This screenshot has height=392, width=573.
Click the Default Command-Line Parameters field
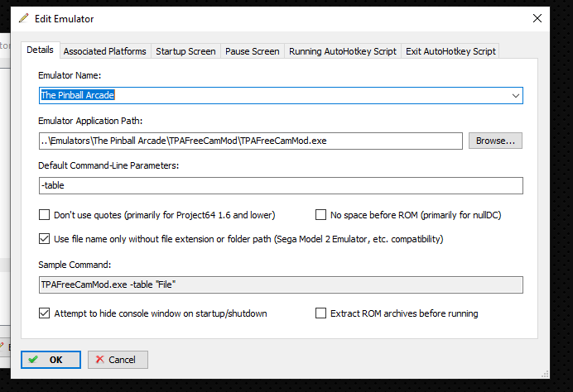[281, 185]
